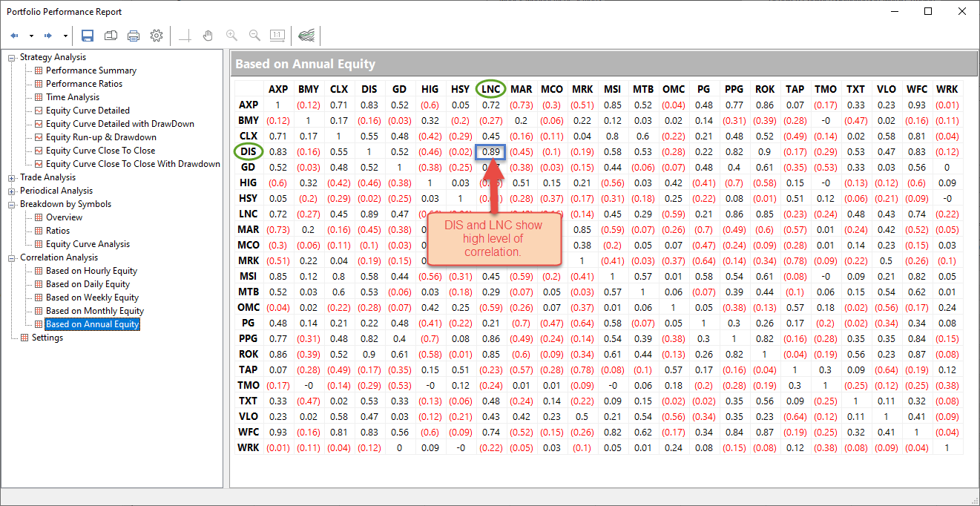Reset zoom with the 1:1 icon
980x506 pixels.
point(277,36)
